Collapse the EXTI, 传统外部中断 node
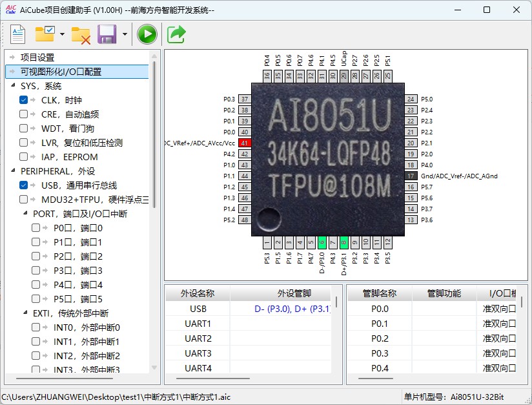The image size is (532, 405). (25, 313)
